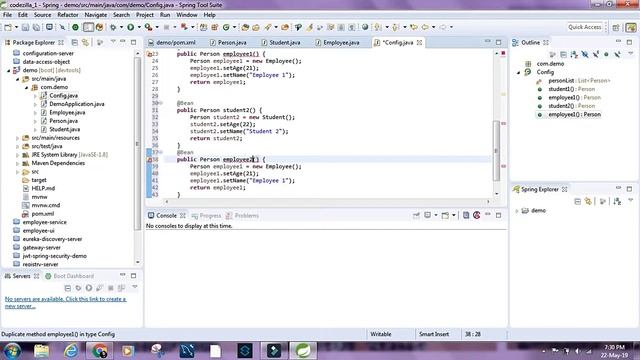
Task: Expand the demo node in Spring Explorer
Action: [x=516, y=211]
